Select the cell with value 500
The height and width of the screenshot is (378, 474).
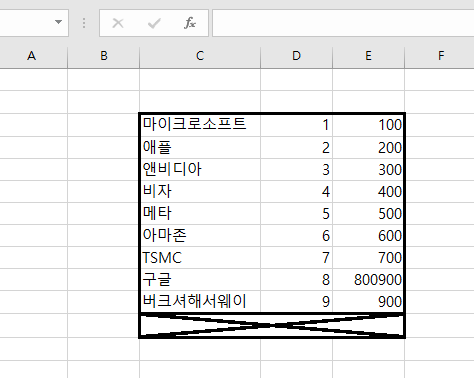point(368,213)
